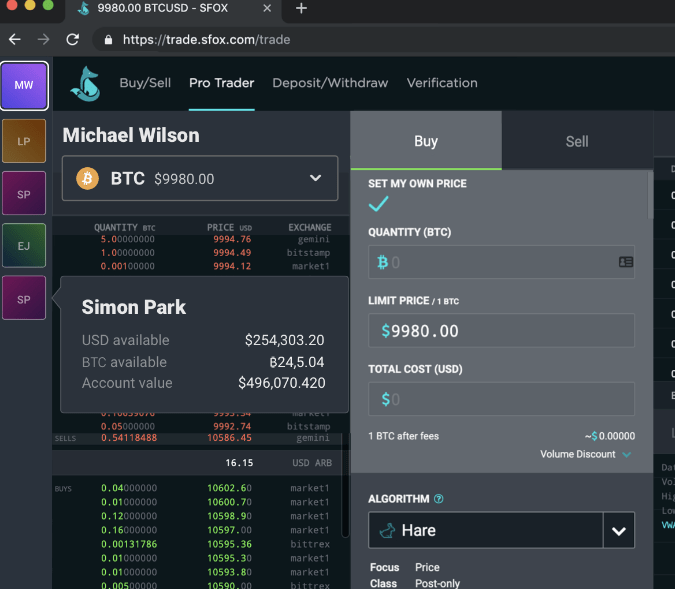Screen dimensions: 675x589
Task: Click the 9994.76 gemini sell price
Action: click(x=232, y=239)
